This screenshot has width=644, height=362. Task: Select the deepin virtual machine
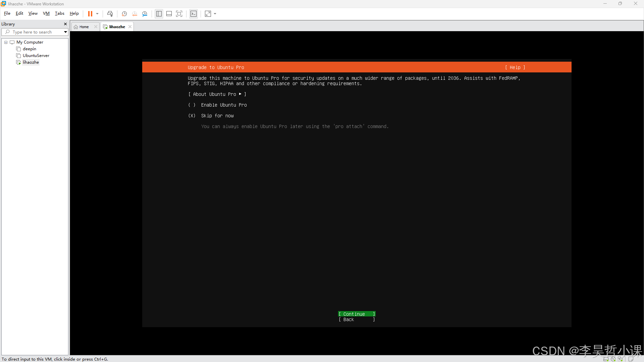[29, 49]
